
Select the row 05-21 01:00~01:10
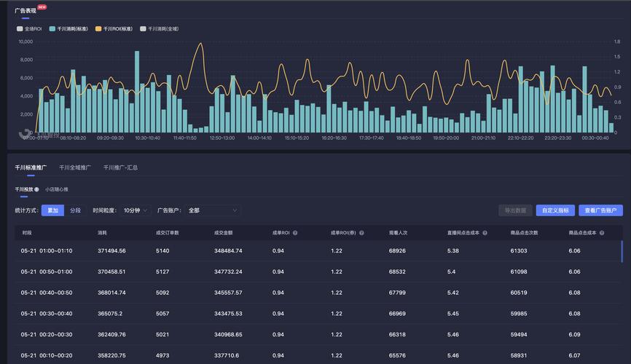tap(318, 250)
